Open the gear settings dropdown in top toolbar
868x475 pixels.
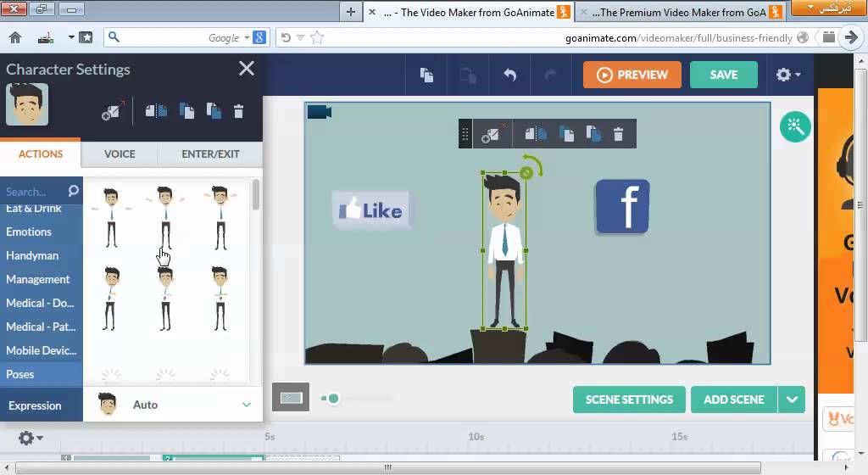point(788,75)
